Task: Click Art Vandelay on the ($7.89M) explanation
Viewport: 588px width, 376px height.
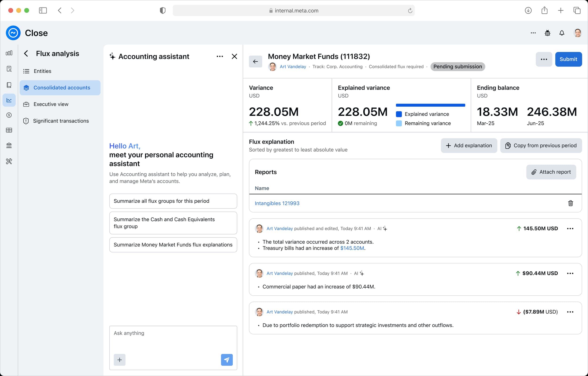Action: click(280, 312)
